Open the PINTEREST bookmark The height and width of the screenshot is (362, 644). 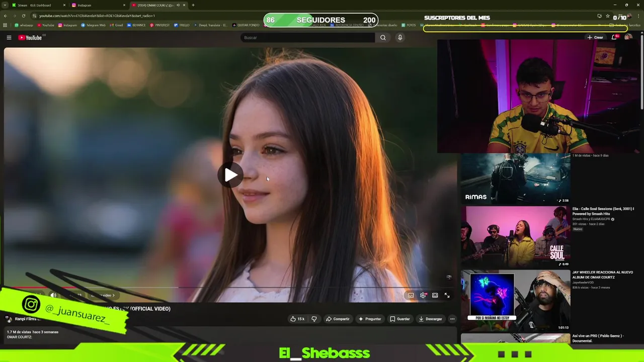[x=159, y=25]
